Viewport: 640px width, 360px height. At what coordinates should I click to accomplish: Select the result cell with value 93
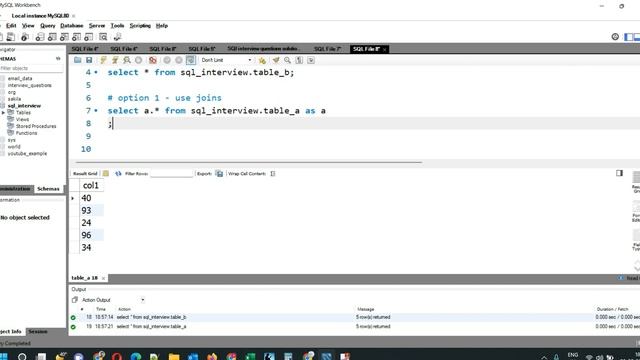[x=91, y=211]
